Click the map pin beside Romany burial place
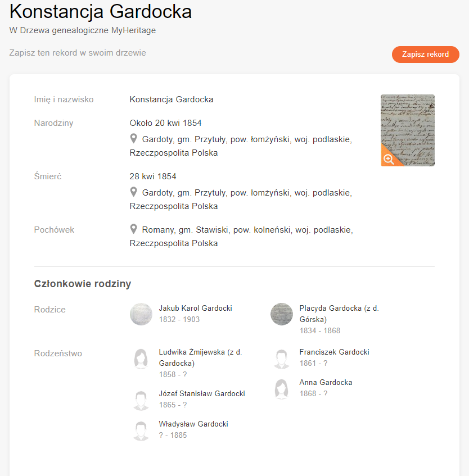This screenshot has height=476, width=469. (134, 229)
